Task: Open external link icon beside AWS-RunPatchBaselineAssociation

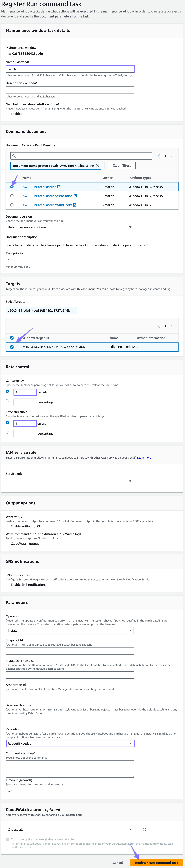Action: [x=75, y=196]
